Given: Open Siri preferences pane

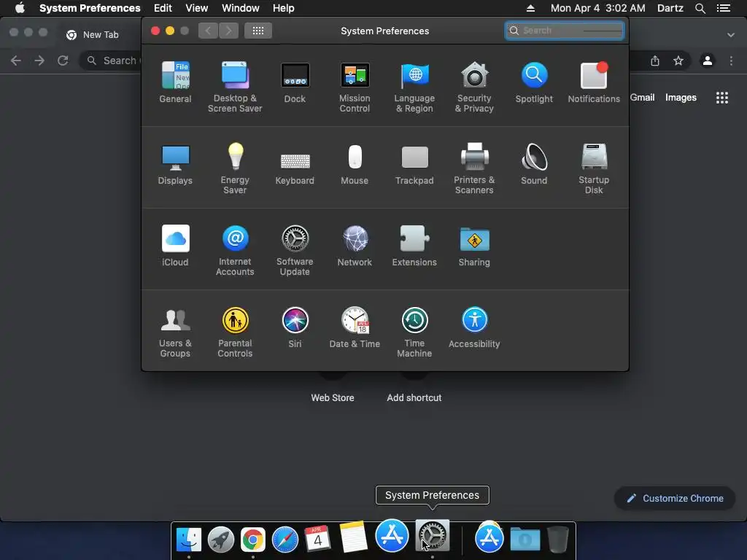Looking at the screenshot, I should 295,327.
